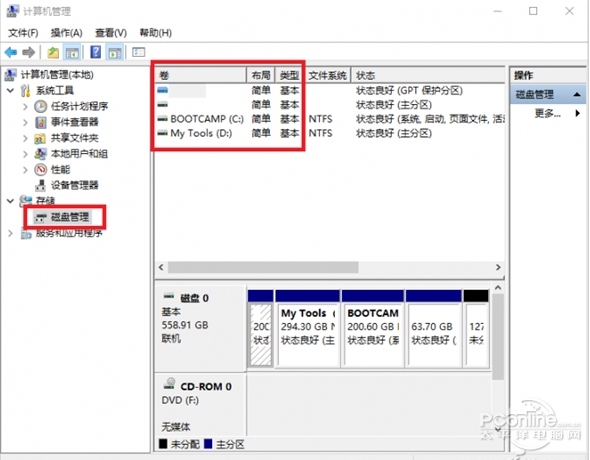This screenshot has width=590, height=460.
Task: Collapse the 系统工具 tree node
Action: point(11,91)
